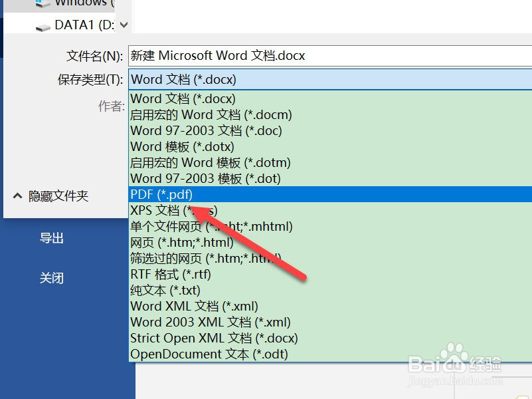Select Word 97-2003 文档 (*.doc) format
Screen dimensions: 532x399
pyautogui.click(x=330, y=130)
